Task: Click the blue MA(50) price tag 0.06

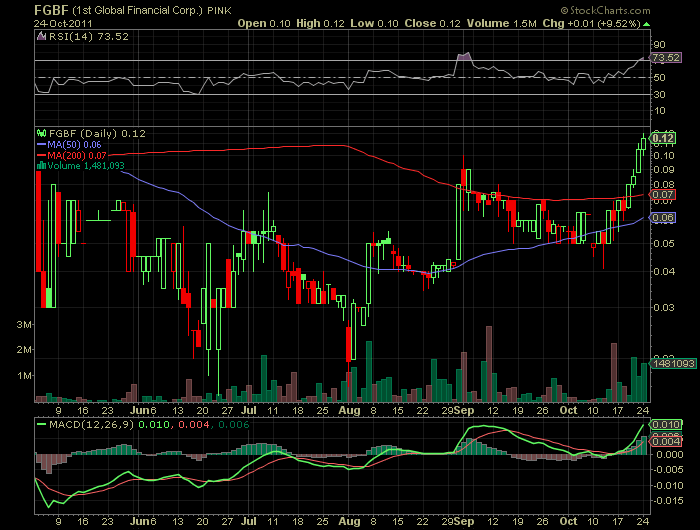Action: point(663,218)
